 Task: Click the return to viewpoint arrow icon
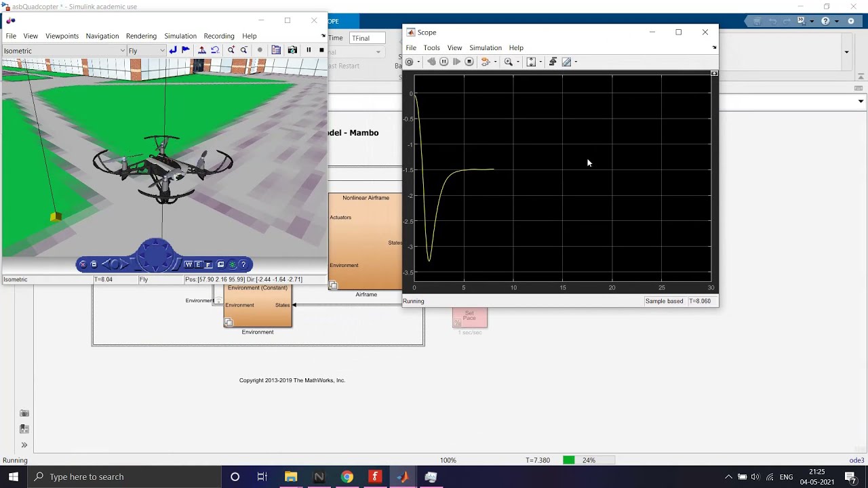(x=173, y=50)
